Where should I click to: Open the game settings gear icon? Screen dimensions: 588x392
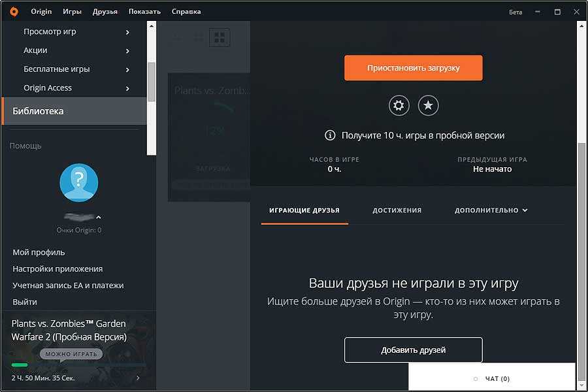399,105
